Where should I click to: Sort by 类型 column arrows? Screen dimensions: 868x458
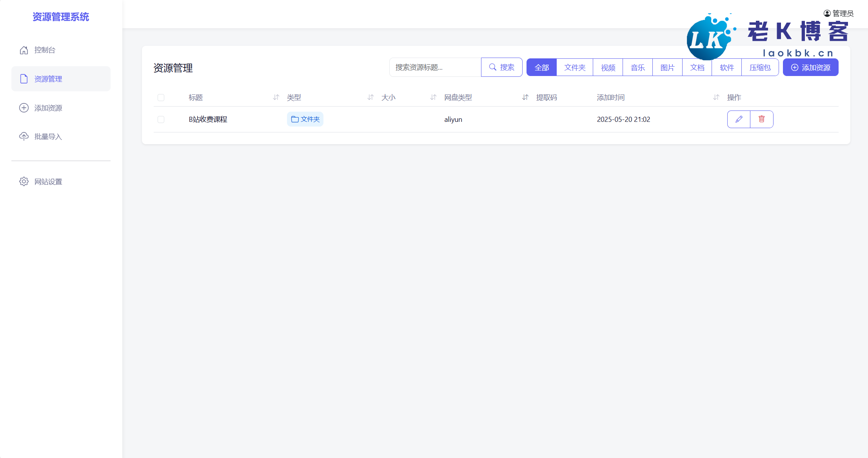(x=370, y=97)
